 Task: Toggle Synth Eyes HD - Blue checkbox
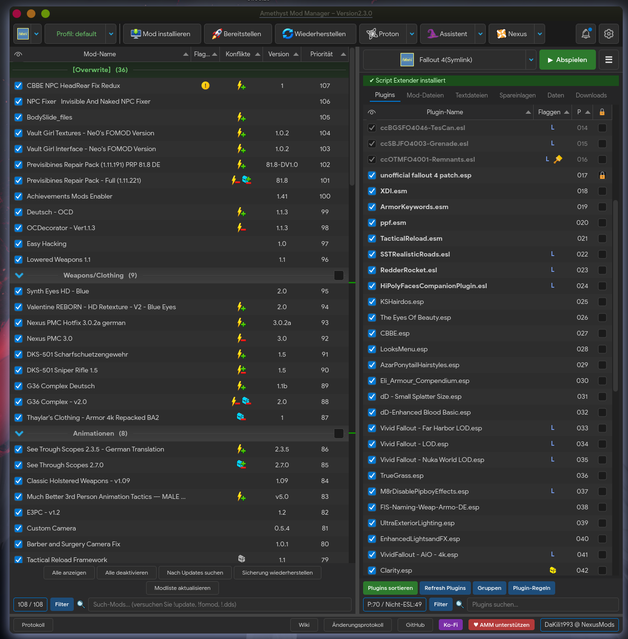click(x=18, y=291)
